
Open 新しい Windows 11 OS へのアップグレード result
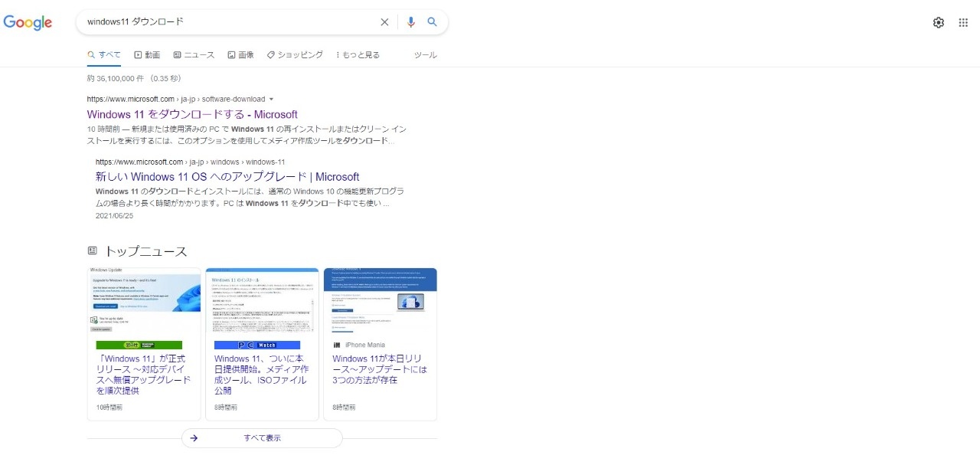click(x=227, y=177)
